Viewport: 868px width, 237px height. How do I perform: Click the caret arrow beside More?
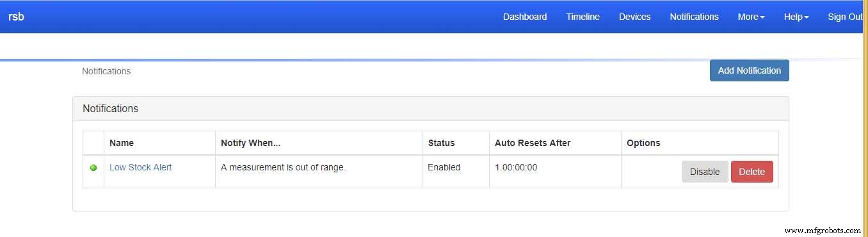pos(762,18)
